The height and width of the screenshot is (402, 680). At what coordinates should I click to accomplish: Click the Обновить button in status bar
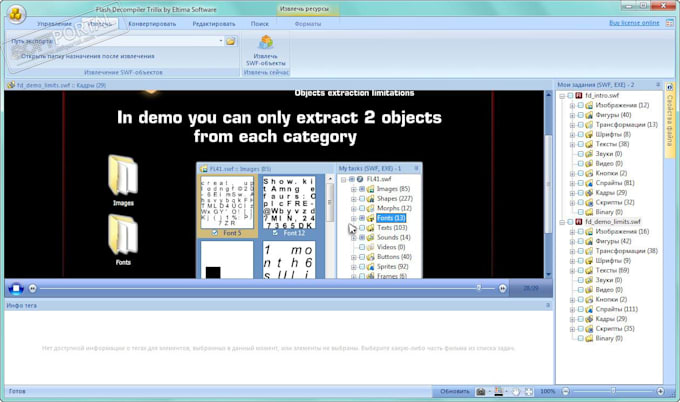point(454,392)
